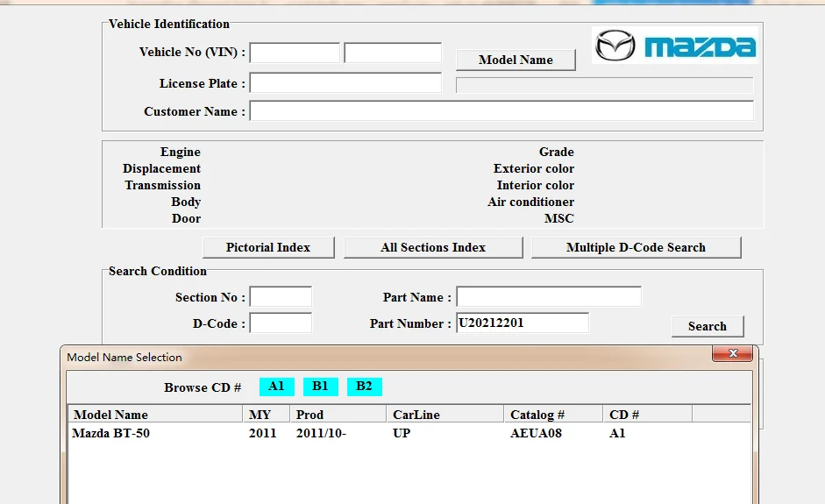Click the Section No input field
The height and width of the screenshot is (504, 825).
[281, 297]
